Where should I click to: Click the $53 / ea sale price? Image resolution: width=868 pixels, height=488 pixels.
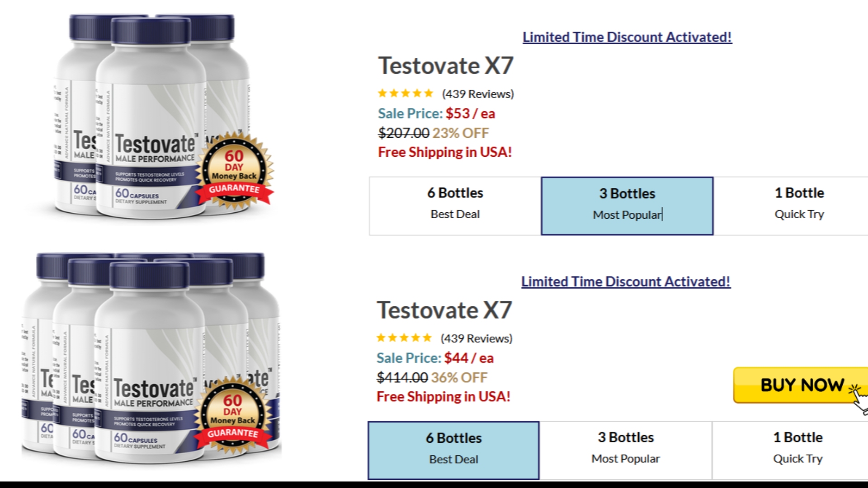pyautogui.click(x=470, y=113)
